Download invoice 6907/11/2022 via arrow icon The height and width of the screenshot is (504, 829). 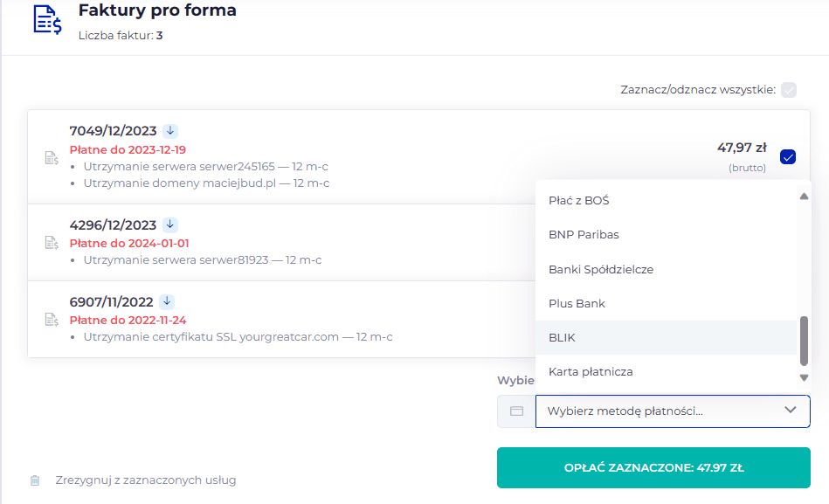(x=167, y=301)
